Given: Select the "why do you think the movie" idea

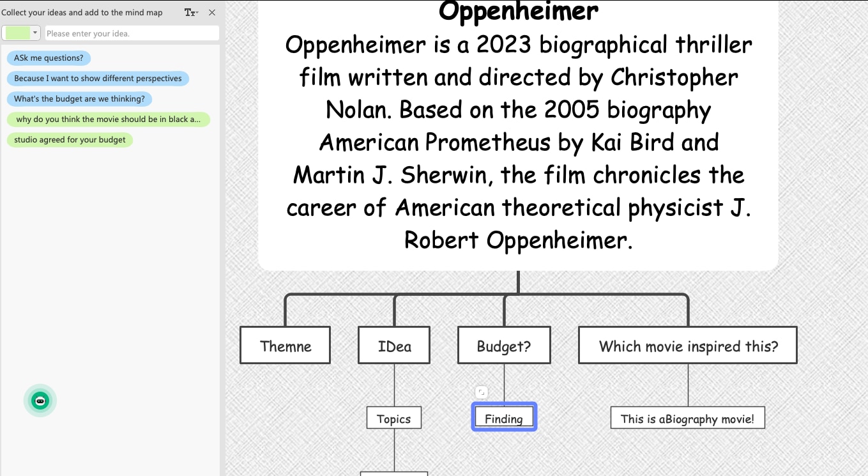Looking at the screenshot, I should tap(108, 119).
